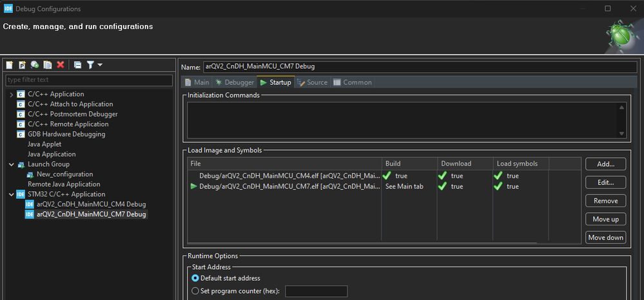Select Java Applet entry

pyautogui.click(x=44, y=144)
